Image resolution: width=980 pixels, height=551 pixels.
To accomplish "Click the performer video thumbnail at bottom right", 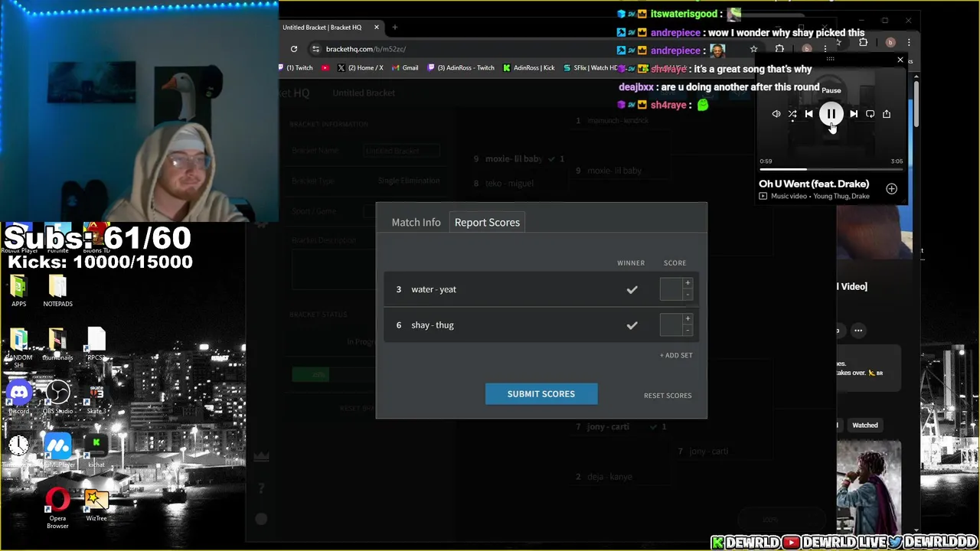I will tap(869, 486).
